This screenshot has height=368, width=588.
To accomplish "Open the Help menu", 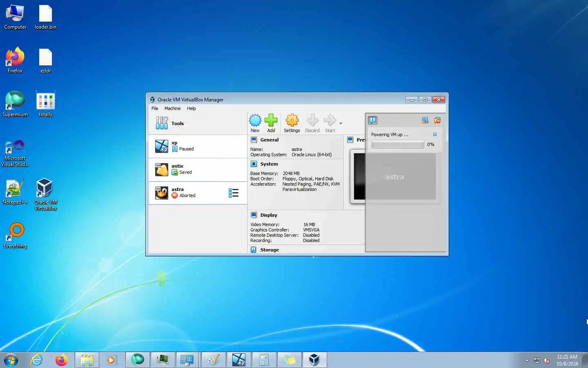I will pyautogui.click(x=191, y=108).
